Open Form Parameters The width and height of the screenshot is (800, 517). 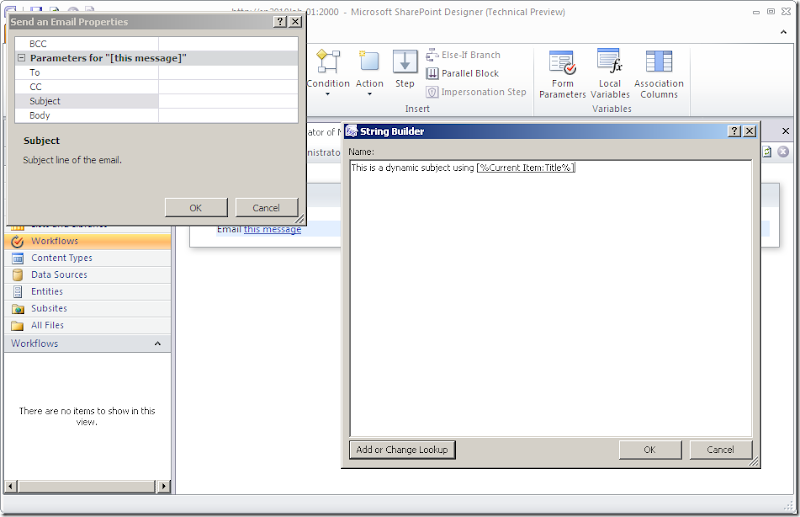coord(562,75)
